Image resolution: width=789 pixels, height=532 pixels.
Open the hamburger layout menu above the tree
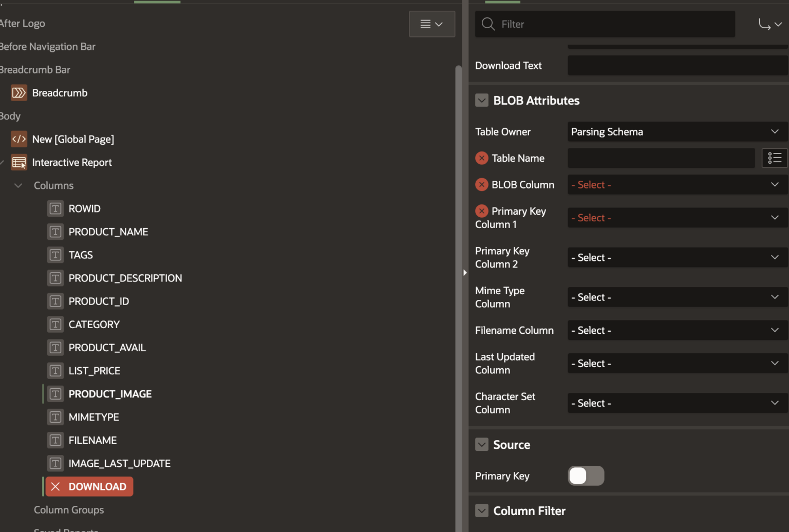pos(431,24)
